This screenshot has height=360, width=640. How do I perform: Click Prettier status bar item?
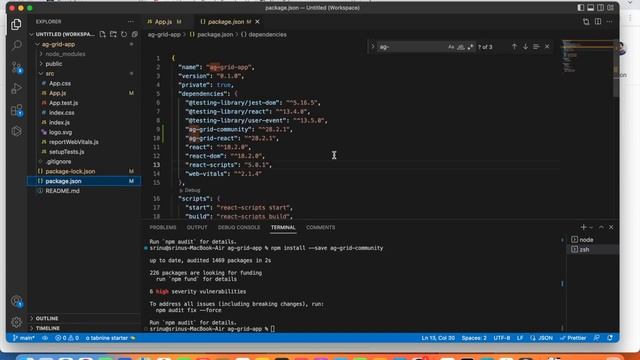pyautogui.click(x=573, y=338)
